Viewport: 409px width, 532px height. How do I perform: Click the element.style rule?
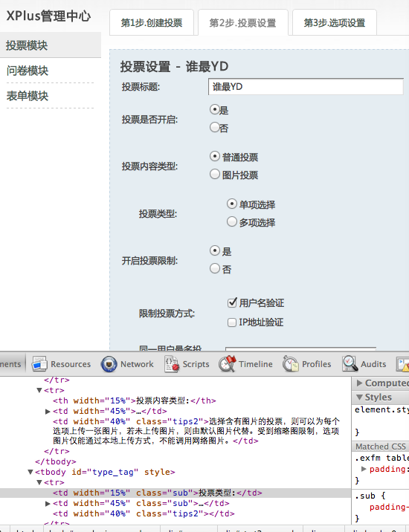[x=381, y=410]
